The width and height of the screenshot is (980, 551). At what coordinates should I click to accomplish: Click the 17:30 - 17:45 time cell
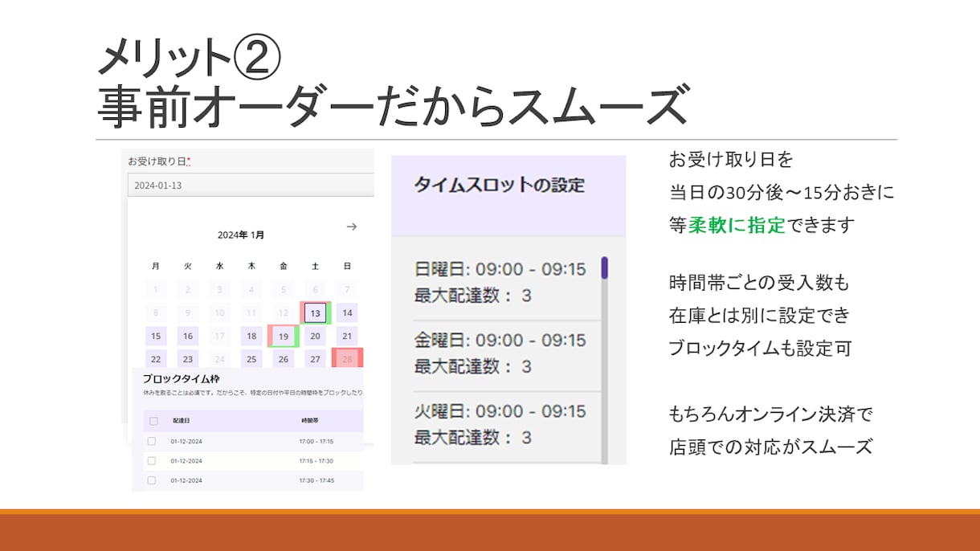coord(317,480)
